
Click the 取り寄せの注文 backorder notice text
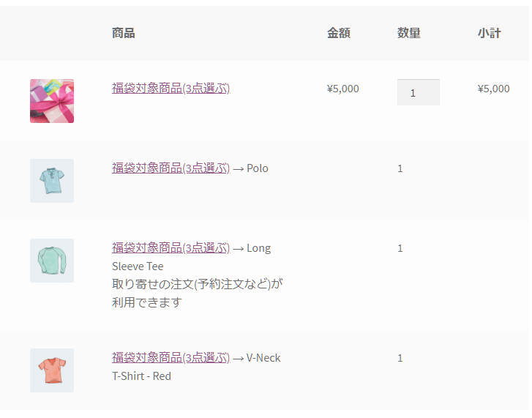(197, 293)
